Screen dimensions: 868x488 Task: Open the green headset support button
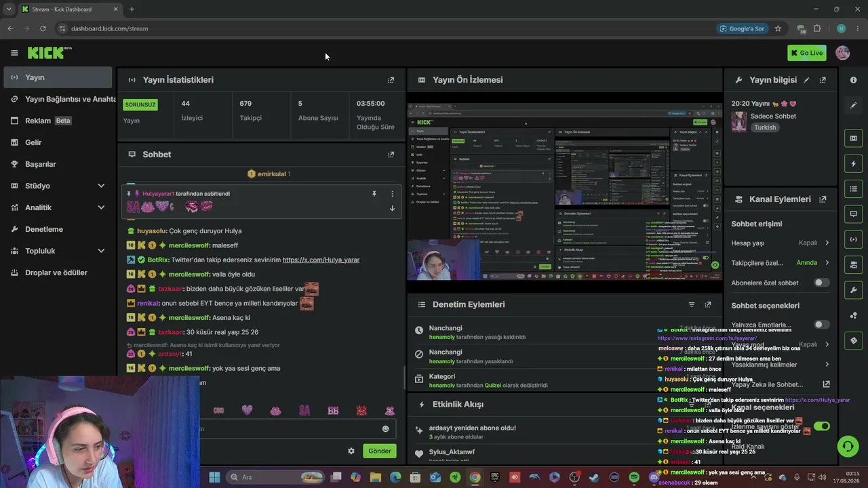[847, 446]
